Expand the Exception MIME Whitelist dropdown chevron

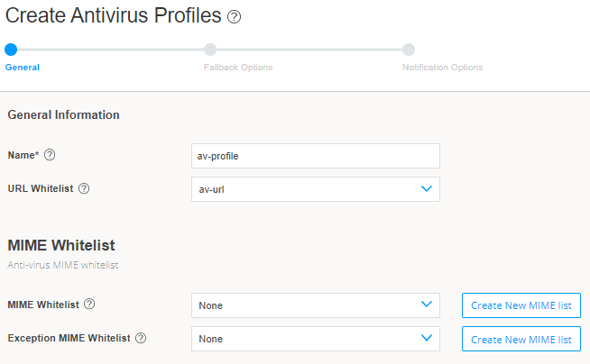pyautogui.click(x=427, y=338)
